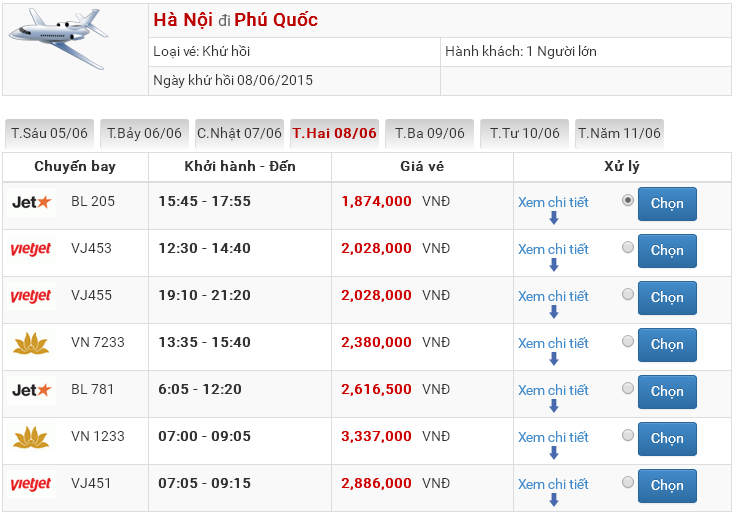Click the Vietjet logo for flight VJ451
736x515 pixels.
[31, 484]
